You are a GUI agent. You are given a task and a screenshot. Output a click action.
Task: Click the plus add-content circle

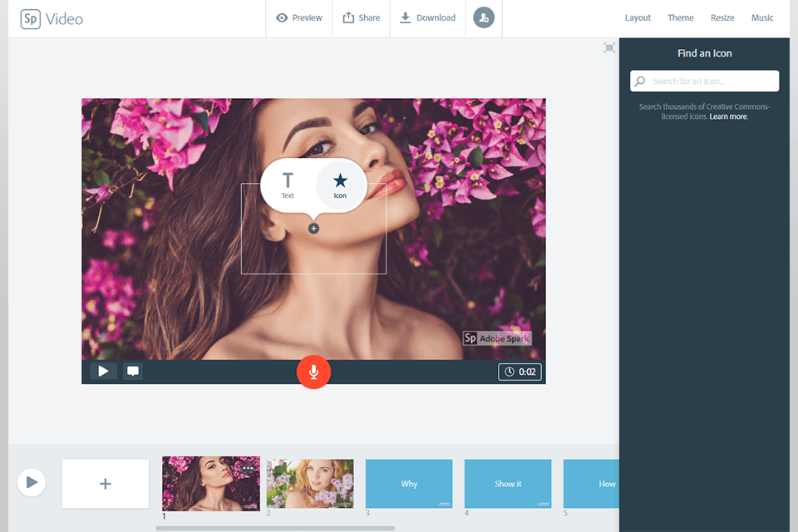[313, 229]
